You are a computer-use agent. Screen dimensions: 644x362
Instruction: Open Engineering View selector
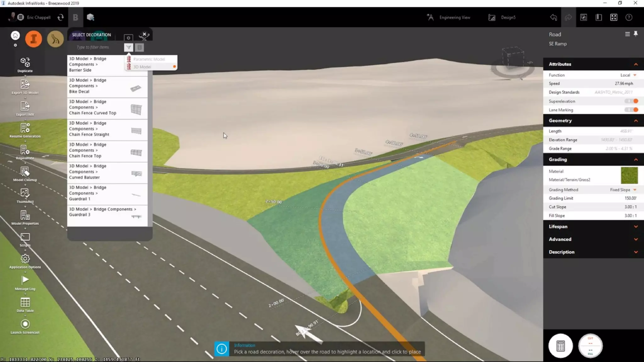pyautogui.click(x=449, y=17)
